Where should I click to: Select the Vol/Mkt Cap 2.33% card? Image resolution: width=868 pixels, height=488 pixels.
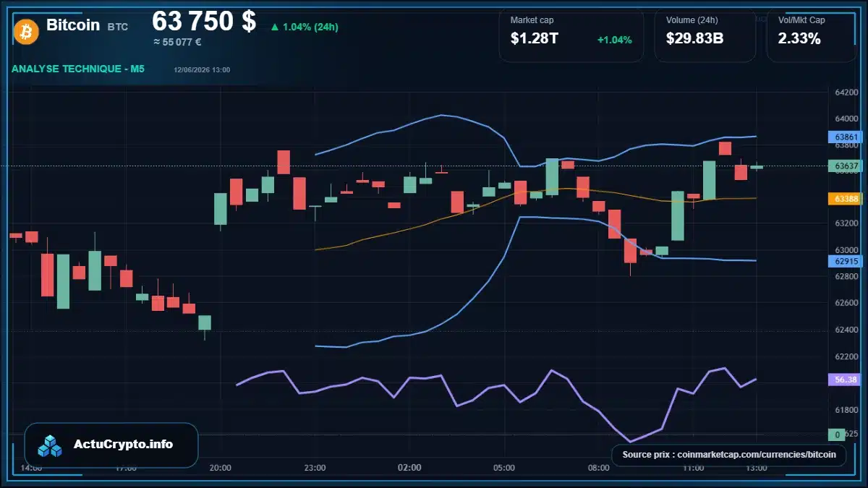tap(811, 34)
